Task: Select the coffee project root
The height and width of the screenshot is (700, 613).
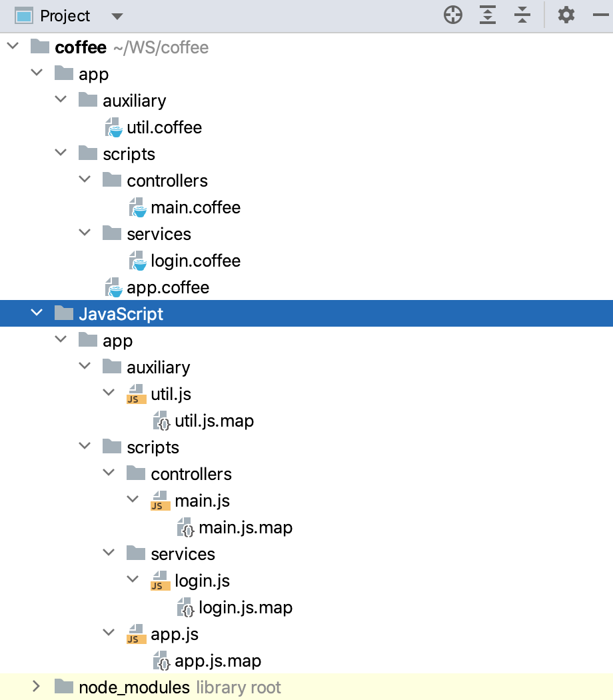Action: point(79,47)
